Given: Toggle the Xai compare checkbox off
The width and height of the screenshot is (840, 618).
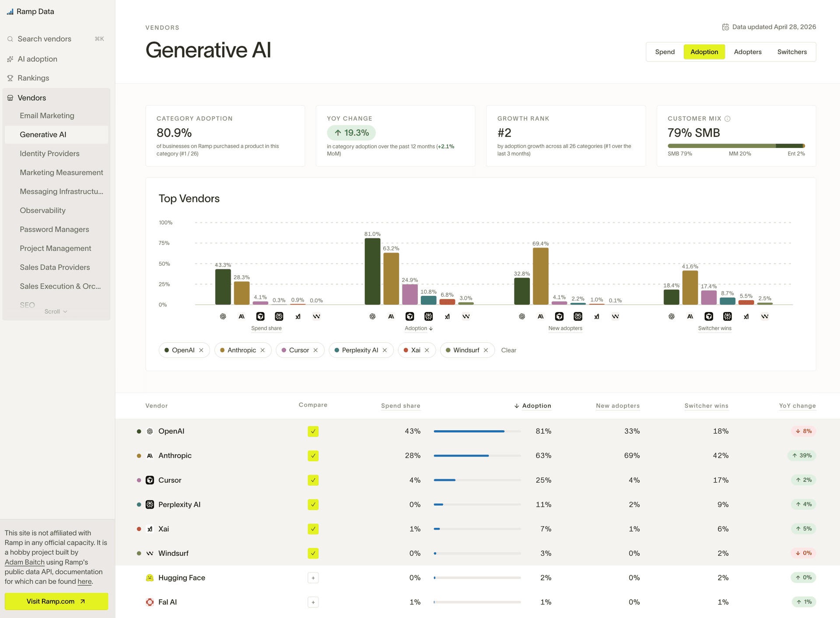Looking at the screenshot, I should [313, 529].
